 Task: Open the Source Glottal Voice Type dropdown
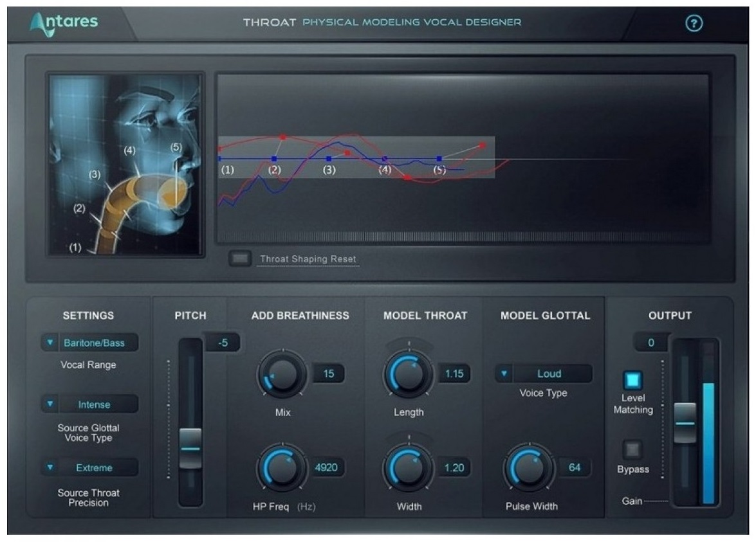(89, 404)
